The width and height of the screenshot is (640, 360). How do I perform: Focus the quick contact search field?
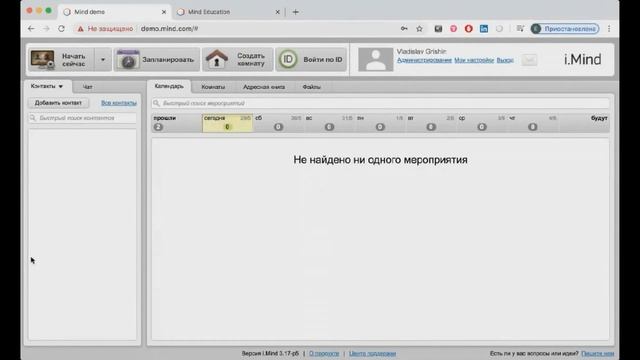(x=82, y=118)
